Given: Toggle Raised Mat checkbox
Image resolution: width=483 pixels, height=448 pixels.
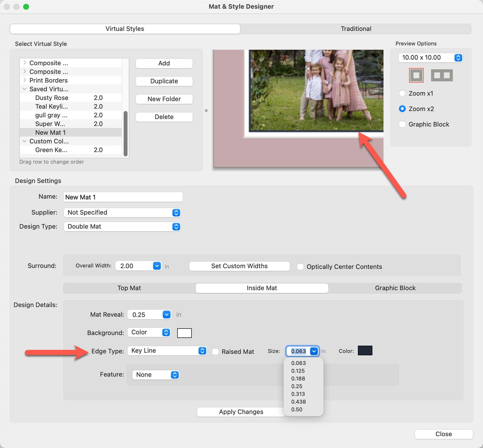Looking at the screenshot, I should 215,351.
